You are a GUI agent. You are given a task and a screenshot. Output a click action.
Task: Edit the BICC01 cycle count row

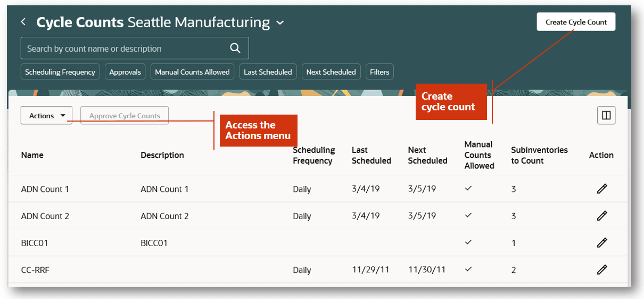[x=602, y=243]
